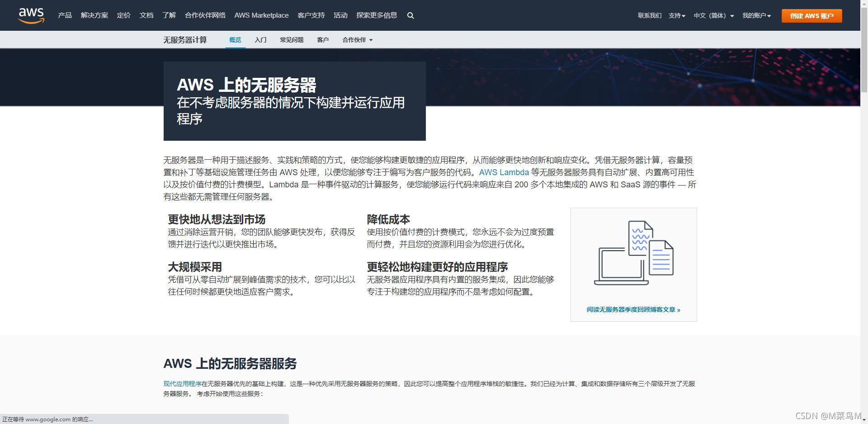868x424 pixels.
Task: Open AWS Marketplace link
Action: (x=261, y=15)
